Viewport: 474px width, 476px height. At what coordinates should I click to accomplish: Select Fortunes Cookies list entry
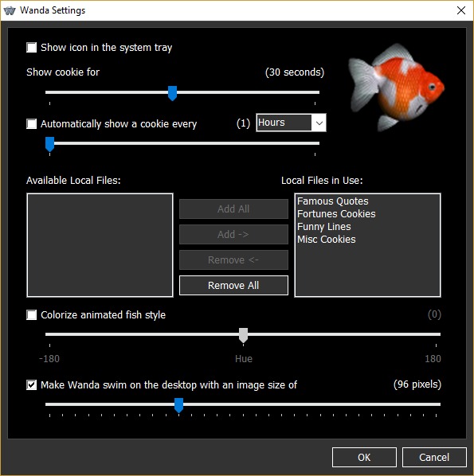click(336, 213)
